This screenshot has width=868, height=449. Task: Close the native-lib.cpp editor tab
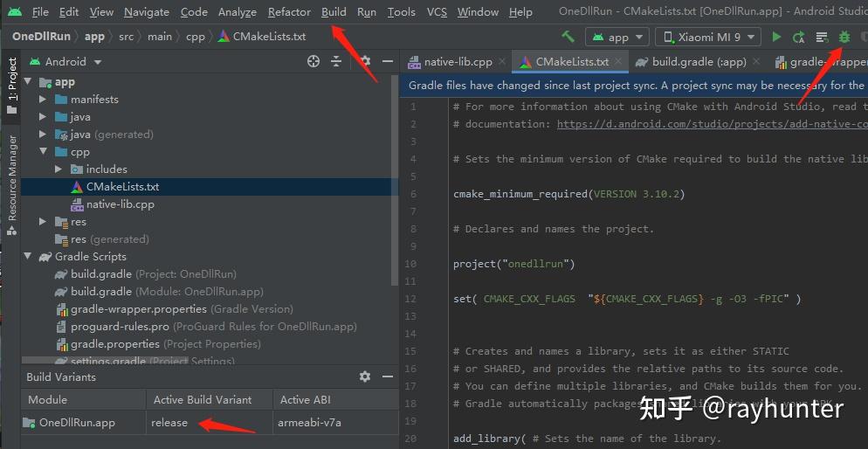[x=501, y=62]
